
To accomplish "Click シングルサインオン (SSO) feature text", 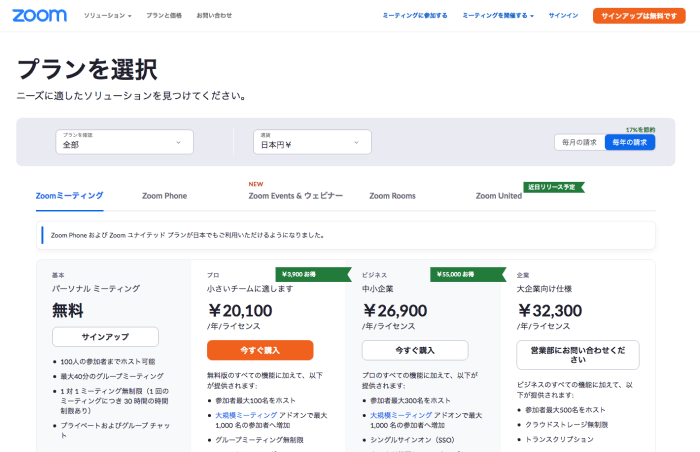I will coord(412,439).
